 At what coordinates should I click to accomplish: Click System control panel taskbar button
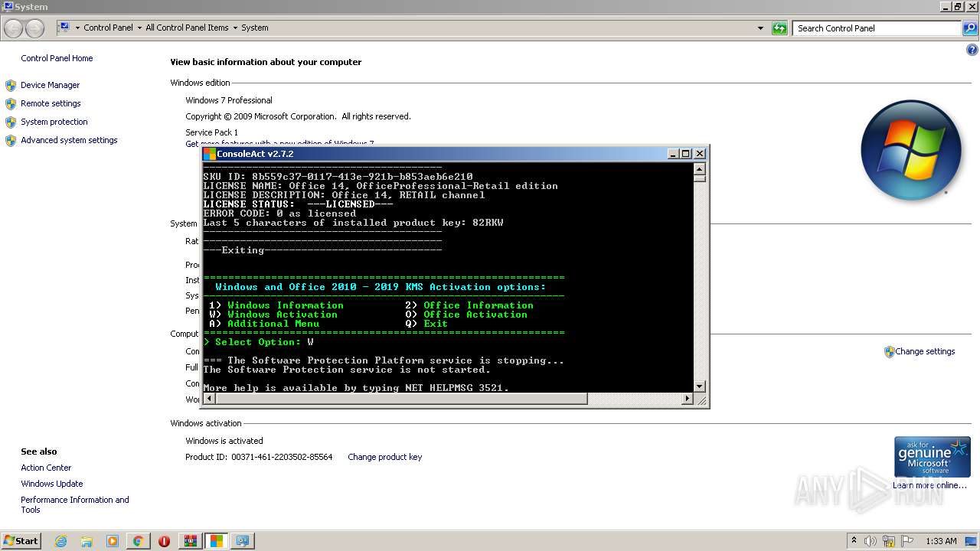click(243, 541)
